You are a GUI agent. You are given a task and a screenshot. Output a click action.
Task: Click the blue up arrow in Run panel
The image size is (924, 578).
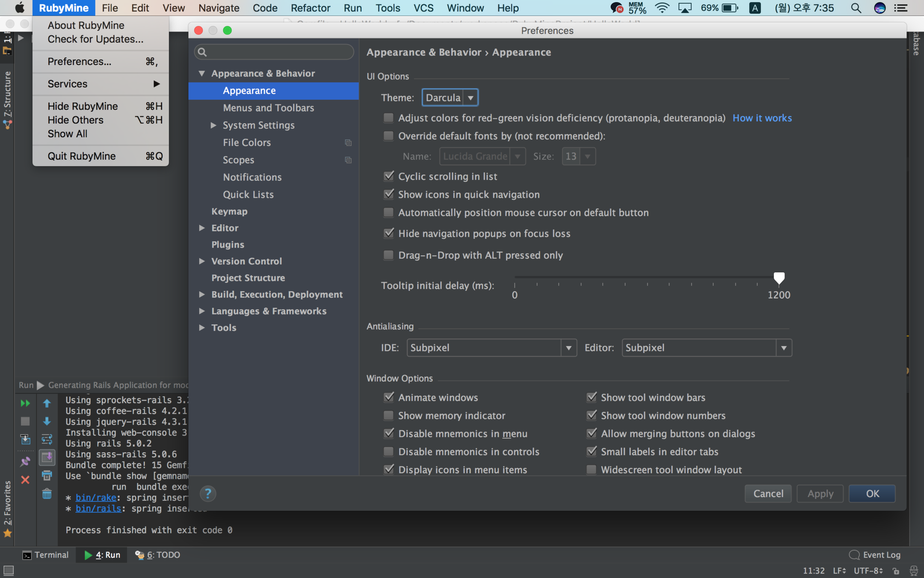click(x=47, y=403)
